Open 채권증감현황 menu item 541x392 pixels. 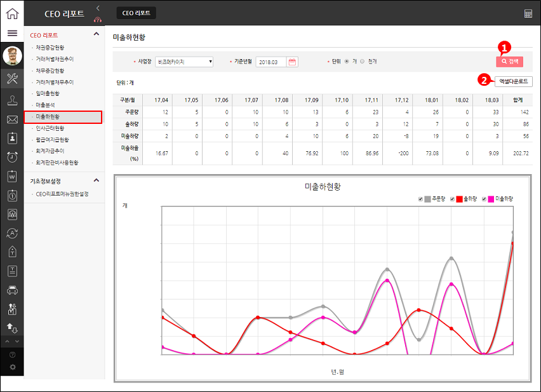click(x=50, y=47)
